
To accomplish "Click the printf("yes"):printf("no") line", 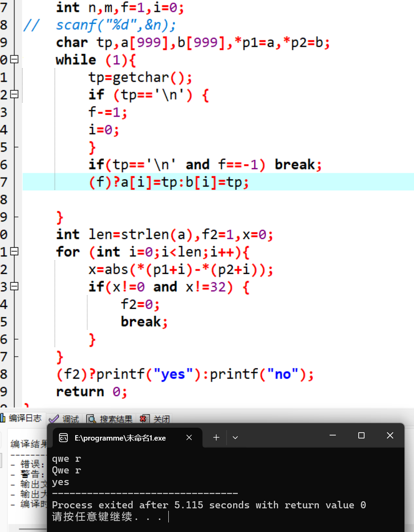I will [x=185, y=374].
